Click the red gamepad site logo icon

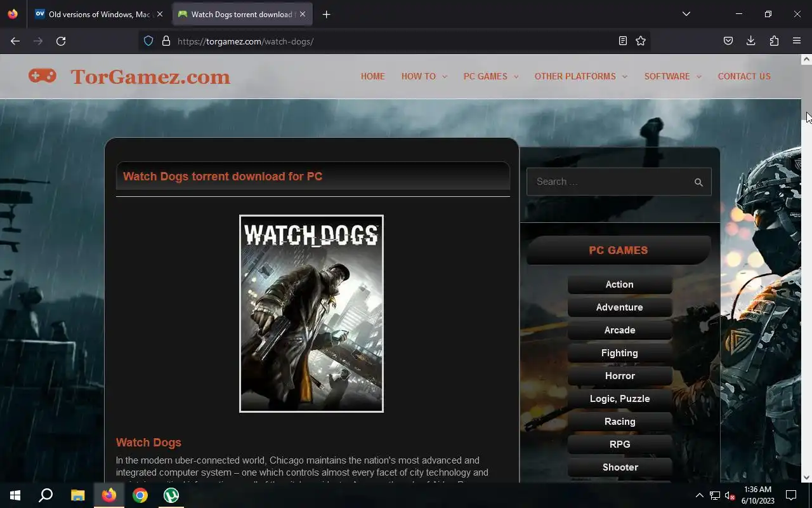click(x=43, y=76)
